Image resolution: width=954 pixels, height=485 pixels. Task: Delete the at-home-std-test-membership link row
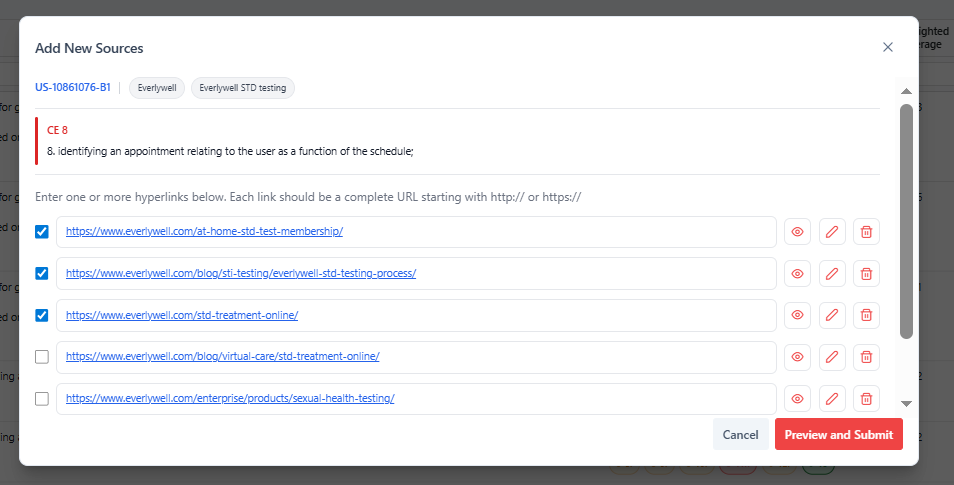(x=866, y=232)
